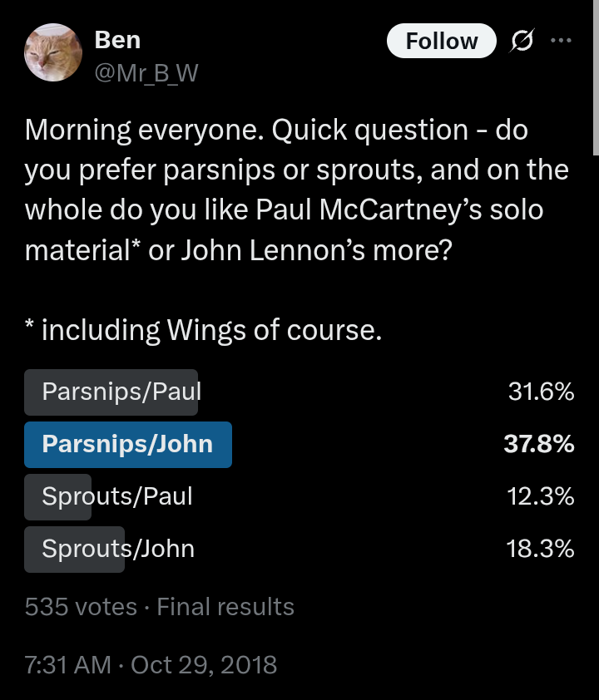
Task: Open the 7:31 AM Oct 29, 2018 timestamp
Action: 151,665
